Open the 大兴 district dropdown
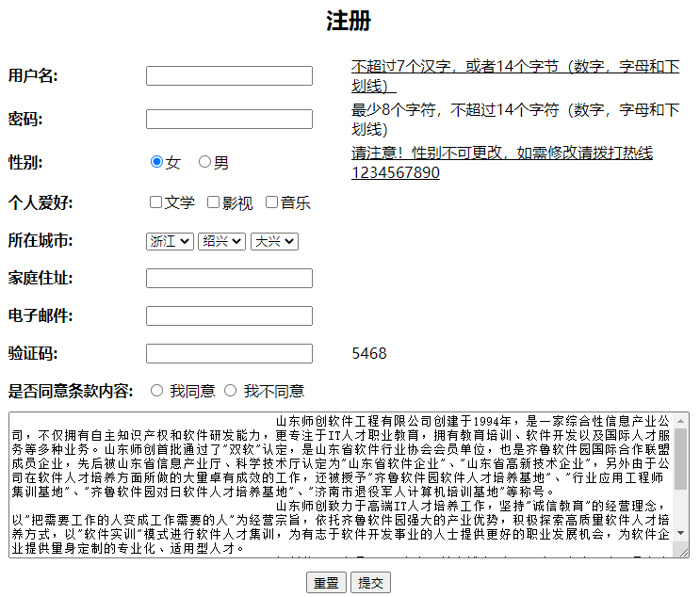Viewport: 700px width, 597px height. [x=274, y=241]
